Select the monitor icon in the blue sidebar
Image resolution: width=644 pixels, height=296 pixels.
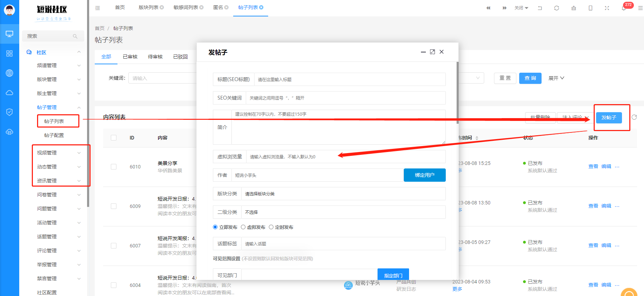[x=9, y=34]
